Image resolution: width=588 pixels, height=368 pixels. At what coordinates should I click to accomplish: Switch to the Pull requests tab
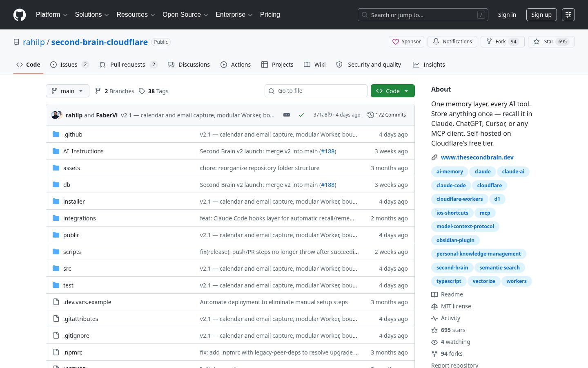click(x=128, y=65)
